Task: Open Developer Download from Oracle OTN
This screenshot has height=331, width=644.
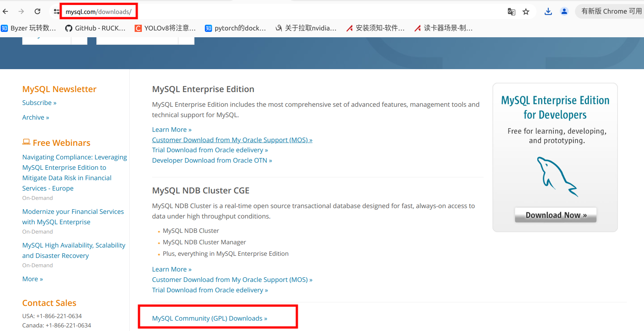Action: point(212,160)
